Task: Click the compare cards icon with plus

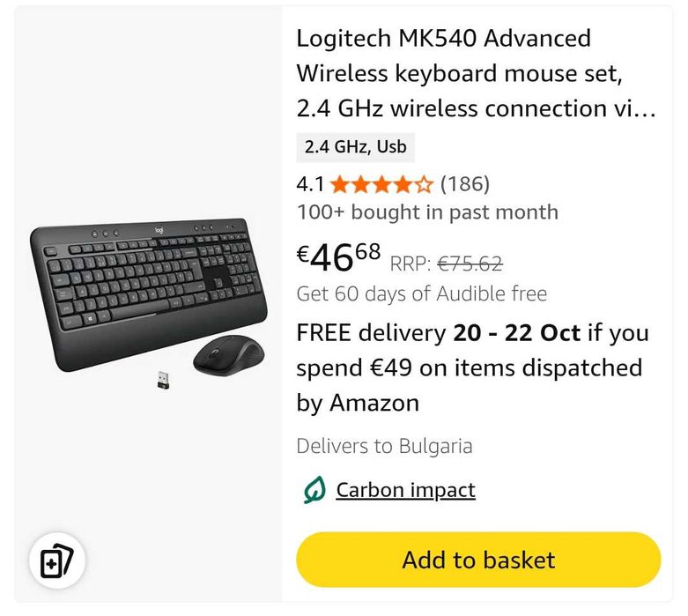Action: point(57,561)
